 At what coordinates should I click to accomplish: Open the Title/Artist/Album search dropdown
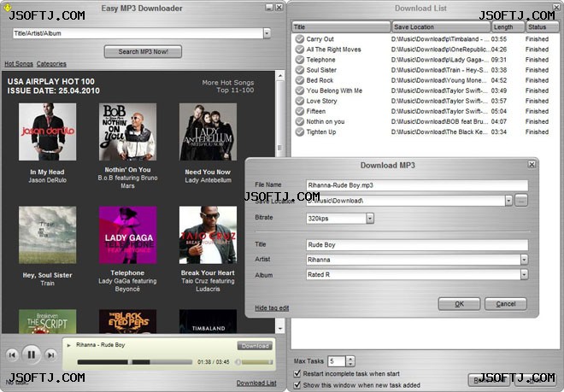coord(267,33)
